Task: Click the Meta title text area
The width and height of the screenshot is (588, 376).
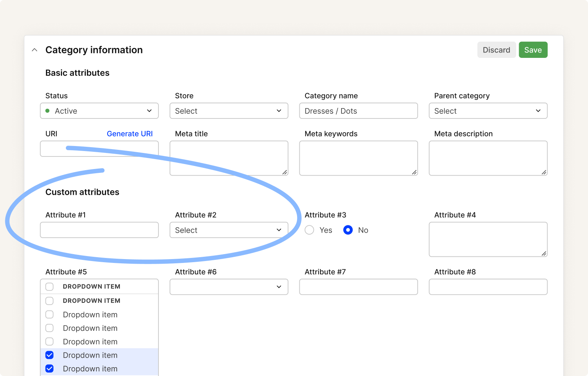Action: (229, 158)
